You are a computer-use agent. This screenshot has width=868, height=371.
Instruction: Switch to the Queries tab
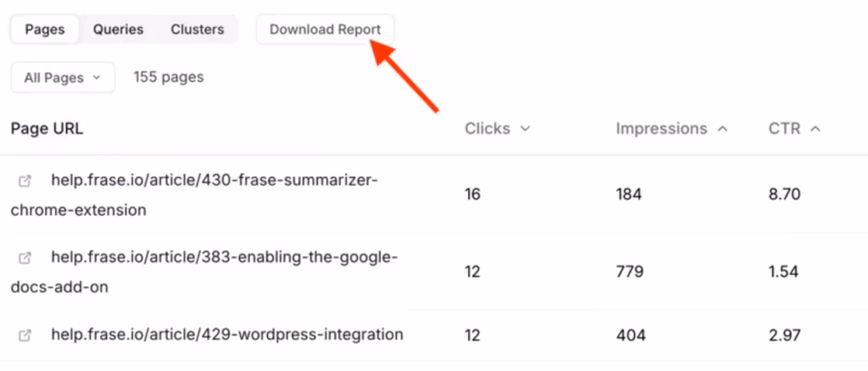[x=118, y=30]
